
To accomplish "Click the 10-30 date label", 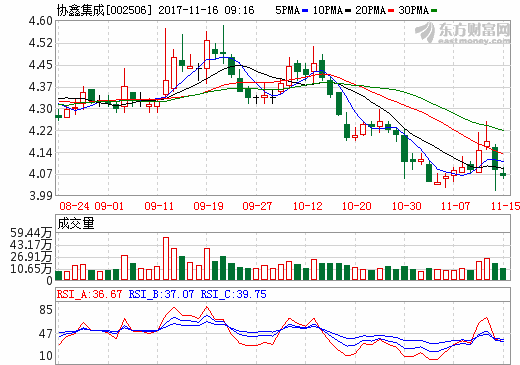I will (x=406, y=206).
